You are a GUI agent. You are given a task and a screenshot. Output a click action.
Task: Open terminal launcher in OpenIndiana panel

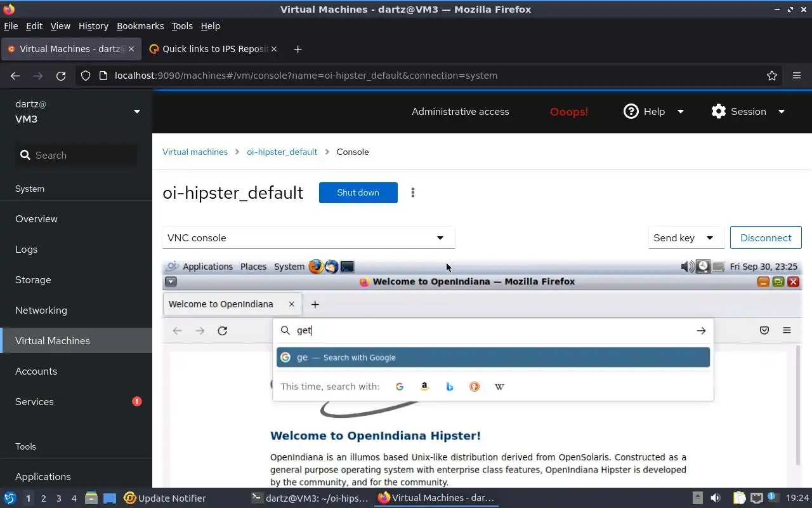pos(347,267)
